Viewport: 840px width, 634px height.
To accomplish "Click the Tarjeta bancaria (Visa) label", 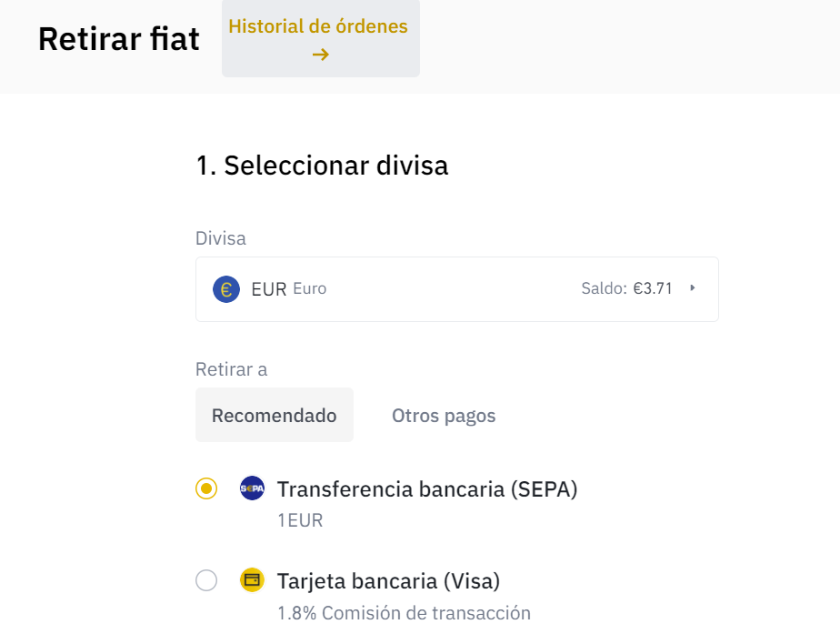I will coord(388,580).
